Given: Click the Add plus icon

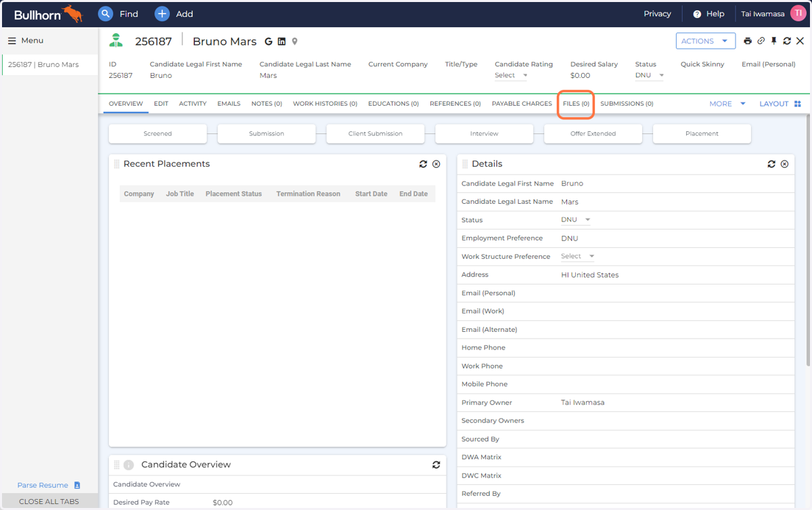Looking at the screenshot, I should pyautogui.click(x=162, y=14).
